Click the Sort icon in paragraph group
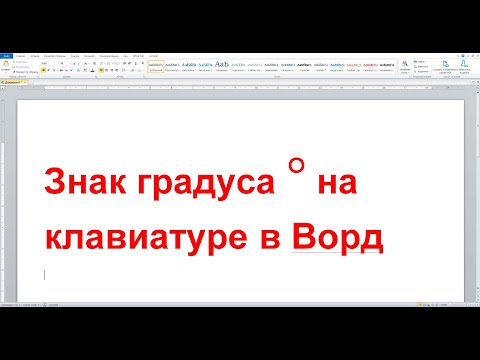 coord(136,63)
